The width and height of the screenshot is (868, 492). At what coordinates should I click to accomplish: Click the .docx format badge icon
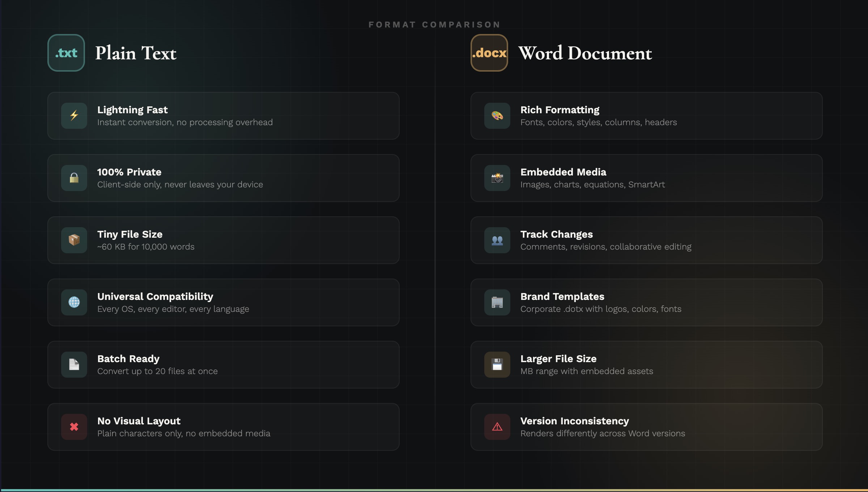[x=489, y=53]
